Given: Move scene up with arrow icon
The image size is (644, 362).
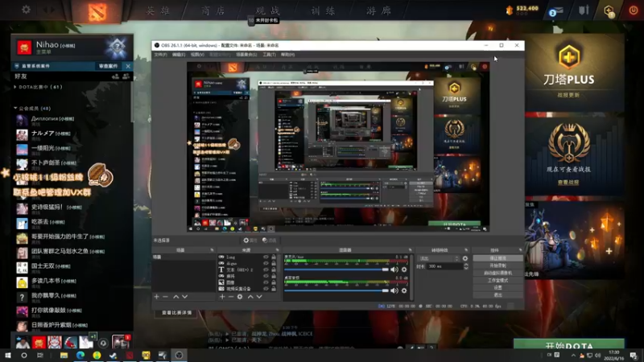Looking at the screenshot, I should coord(175,296).
